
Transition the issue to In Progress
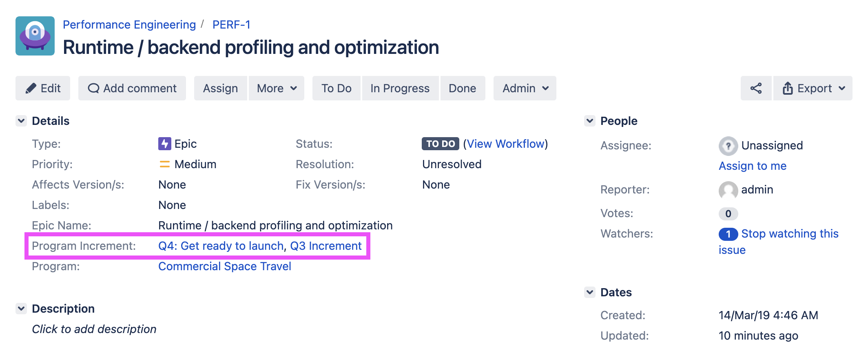(400, 88)
